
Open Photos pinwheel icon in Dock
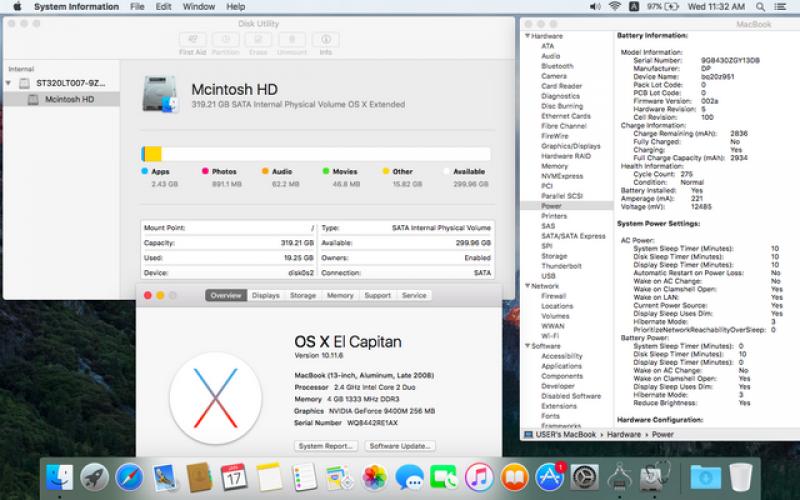(x=374, y=478)
